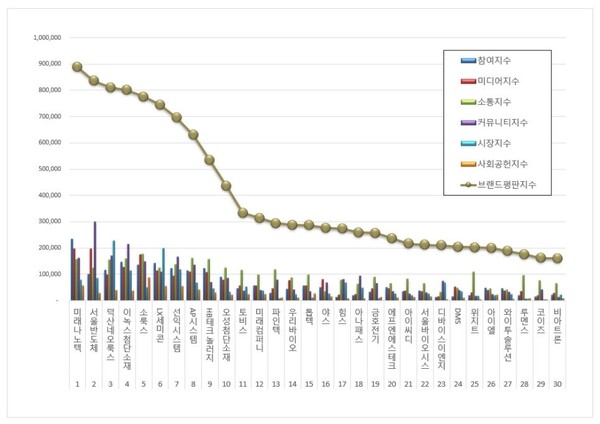Select the 브랜드평판지수 line legend marker
The width and height of the screenshot is (600, 424).
tap(468, 185)
